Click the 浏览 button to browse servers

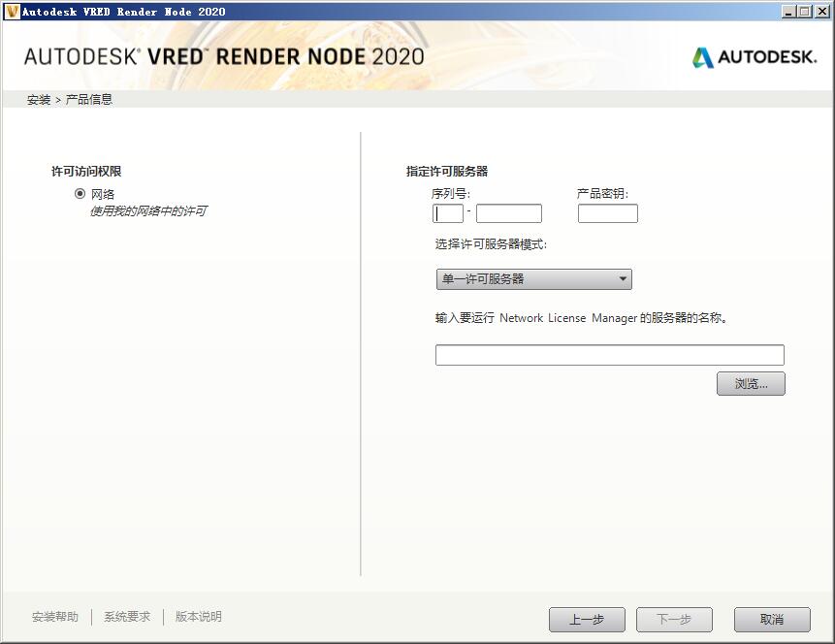751,383
